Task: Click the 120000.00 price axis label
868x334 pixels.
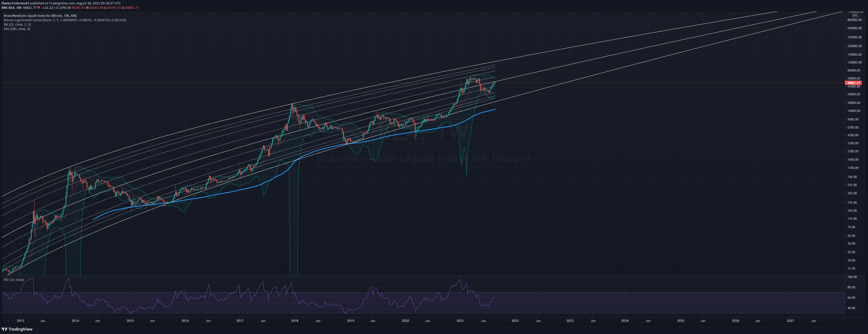Action: (854, 62)
